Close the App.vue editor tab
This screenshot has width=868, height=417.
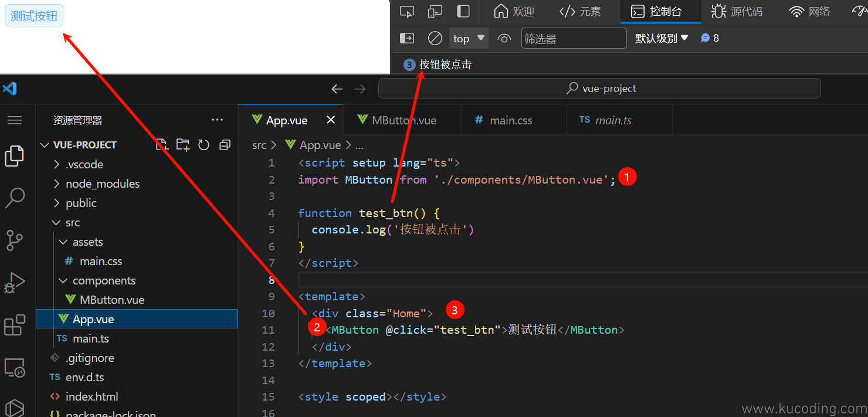[x=331, y=120]
